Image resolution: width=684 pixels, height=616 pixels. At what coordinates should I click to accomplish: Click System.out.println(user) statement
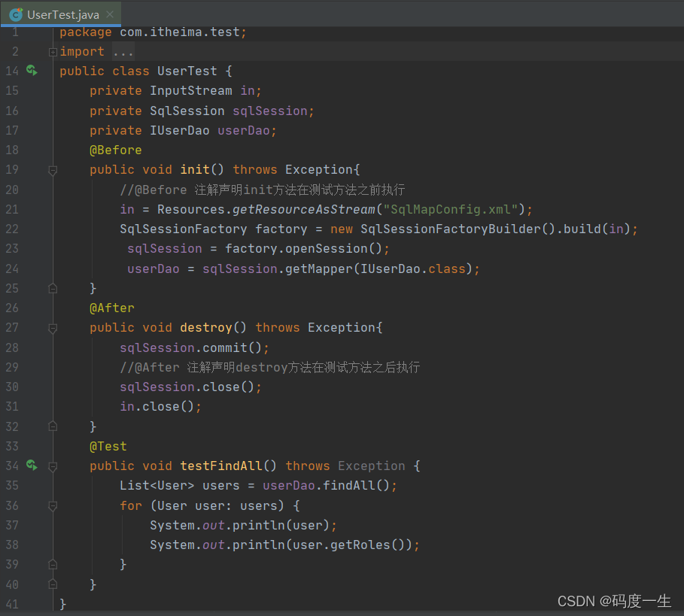point(243,525)
